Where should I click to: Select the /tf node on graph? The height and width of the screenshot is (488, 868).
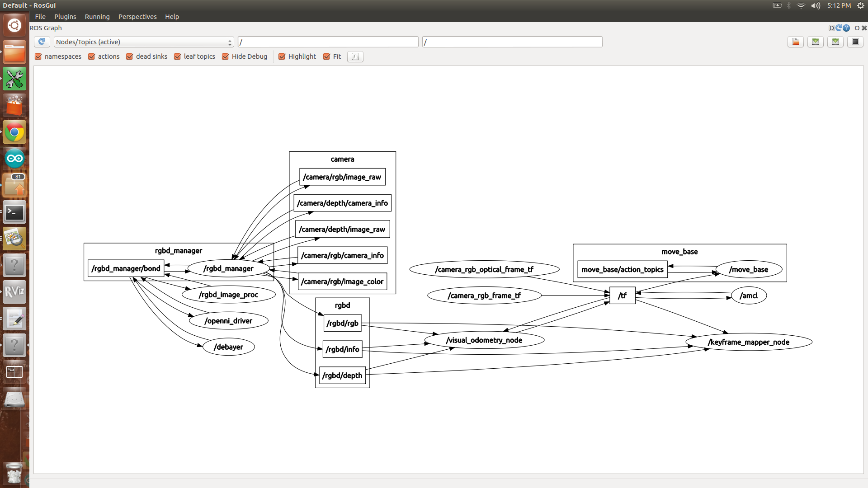tap(622, 295)
